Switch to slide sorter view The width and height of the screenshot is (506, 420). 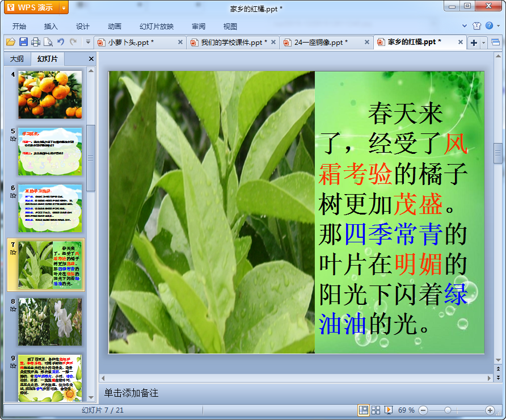click(x=376, y=410)
